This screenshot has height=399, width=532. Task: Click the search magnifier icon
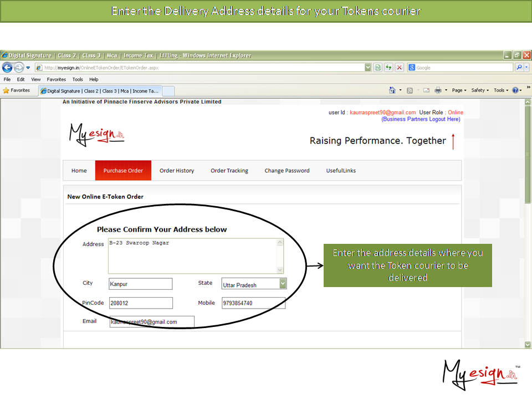pos(519,68)
